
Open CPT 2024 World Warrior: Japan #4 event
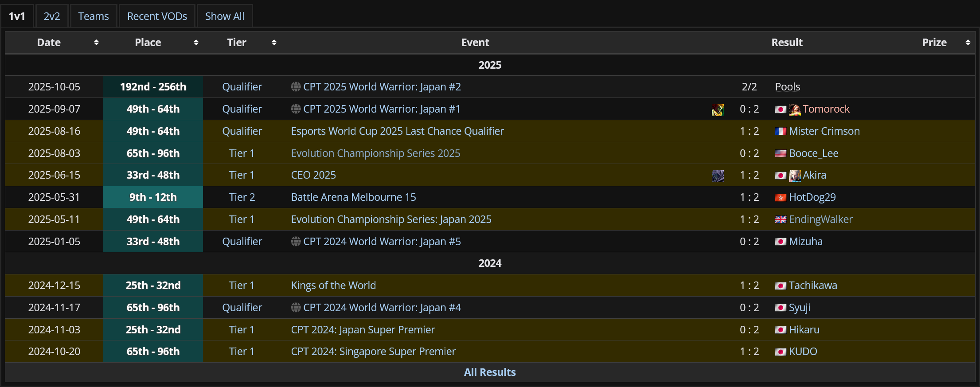[382, 308]
